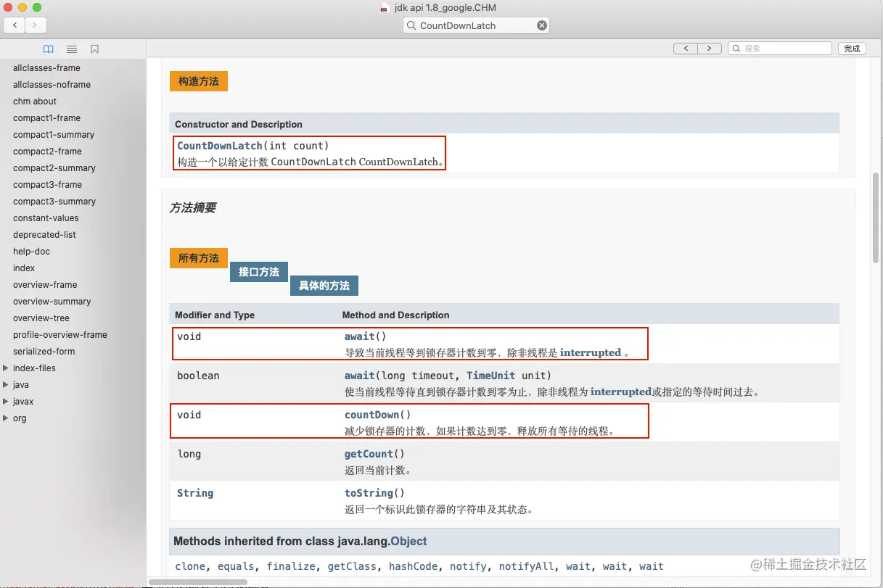Jump to previous find result arrow
This screenshot has width=883, height=588.
click(x=686, y=49)
